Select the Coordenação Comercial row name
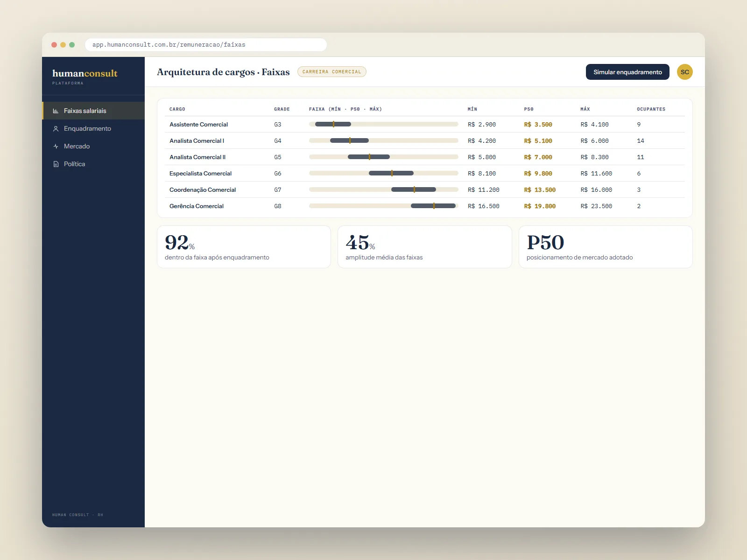 203,190
